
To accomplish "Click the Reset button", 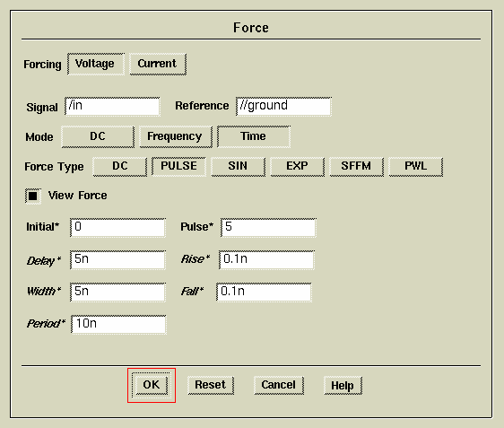I will [211, 385].
